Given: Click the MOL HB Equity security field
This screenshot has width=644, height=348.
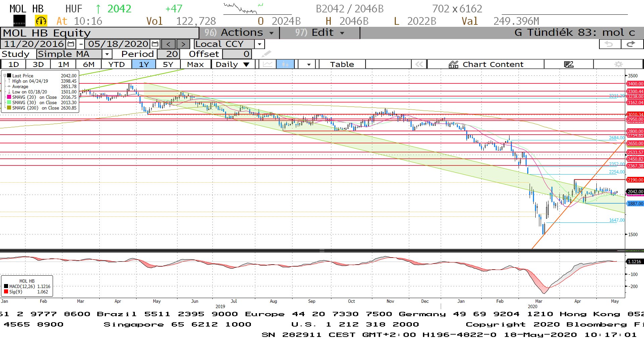Looking at the screenshot, I should [100, 33].
